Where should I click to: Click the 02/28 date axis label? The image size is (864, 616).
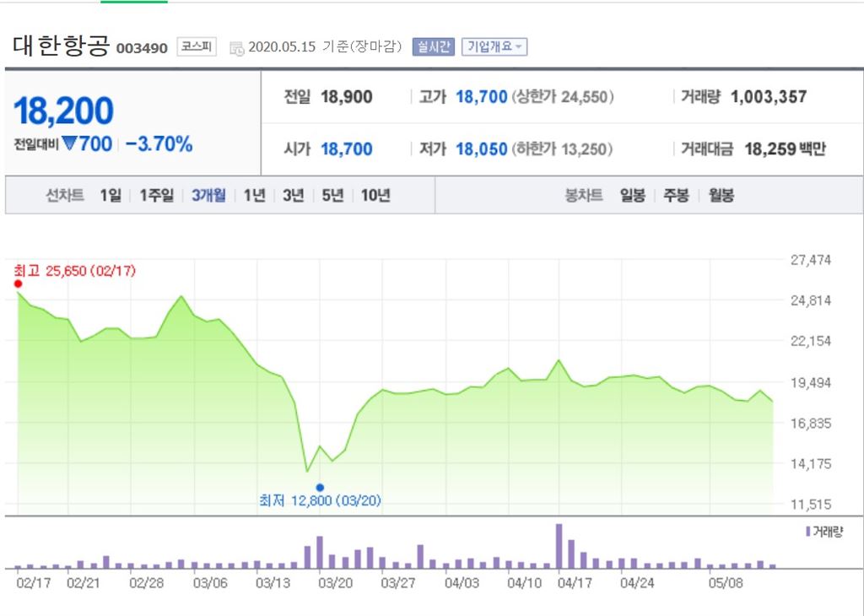(x=147, y=583)
